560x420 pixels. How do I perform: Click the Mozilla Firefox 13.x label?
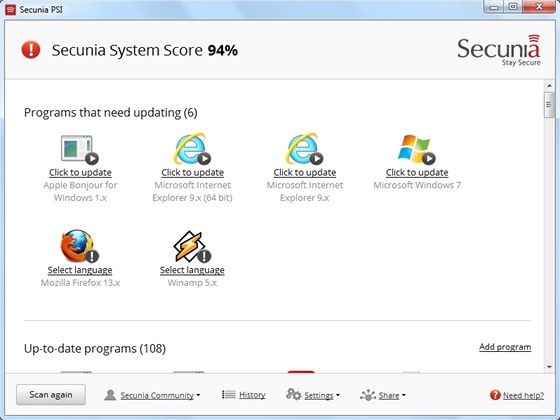click(x=80, y=283)
